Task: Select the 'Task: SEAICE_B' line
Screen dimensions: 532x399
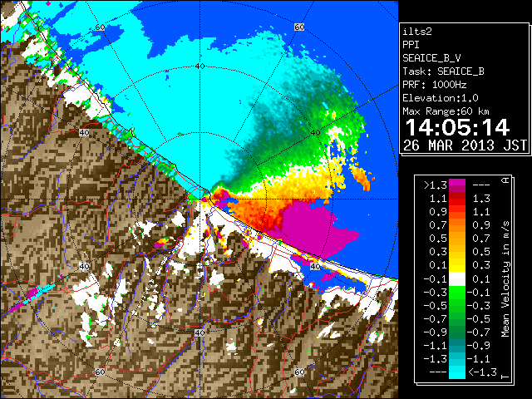Action: (443, 71)
